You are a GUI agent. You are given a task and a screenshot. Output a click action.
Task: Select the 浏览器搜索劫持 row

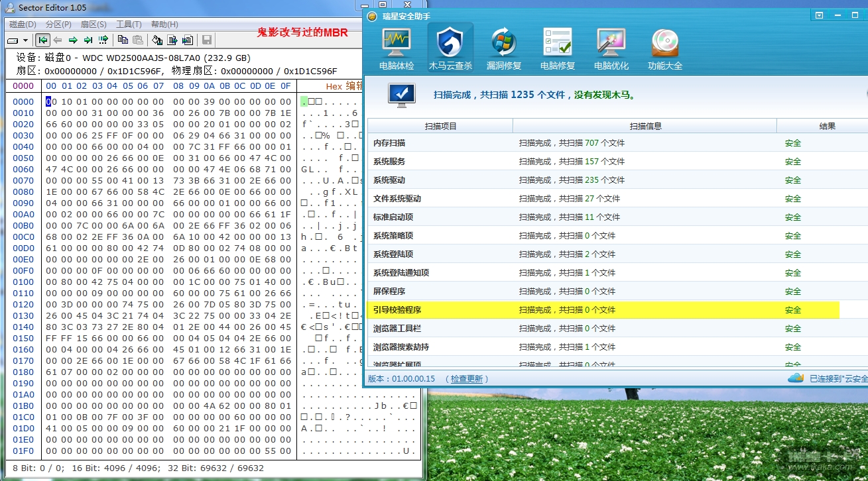point(617,347)
